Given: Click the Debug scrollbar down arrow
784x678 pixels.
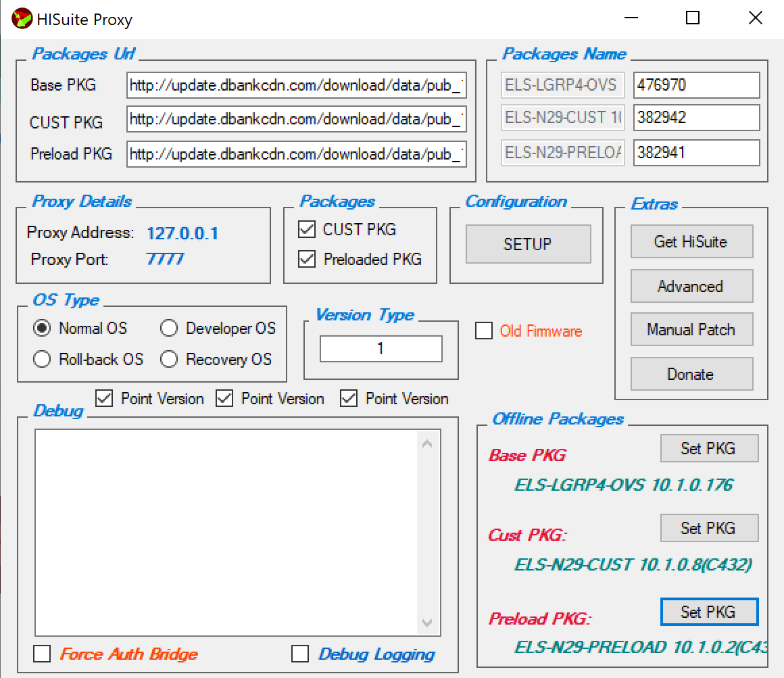Looking at the screenshot, I should tap(427, 623).
